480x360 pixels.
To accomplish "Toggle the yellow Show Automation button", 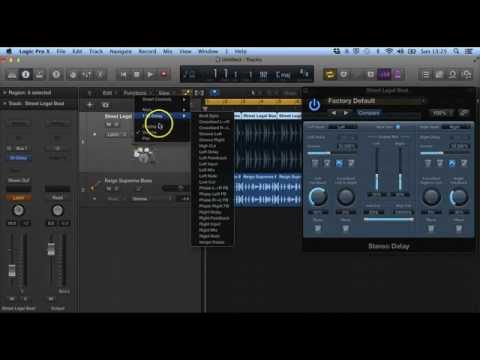I will [187, 93].
